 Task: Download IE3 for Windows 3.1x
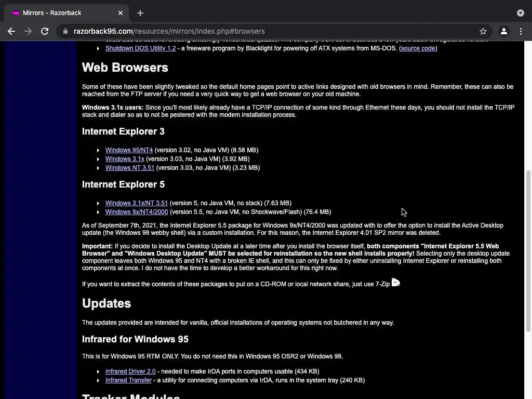(x=125, y=159)
